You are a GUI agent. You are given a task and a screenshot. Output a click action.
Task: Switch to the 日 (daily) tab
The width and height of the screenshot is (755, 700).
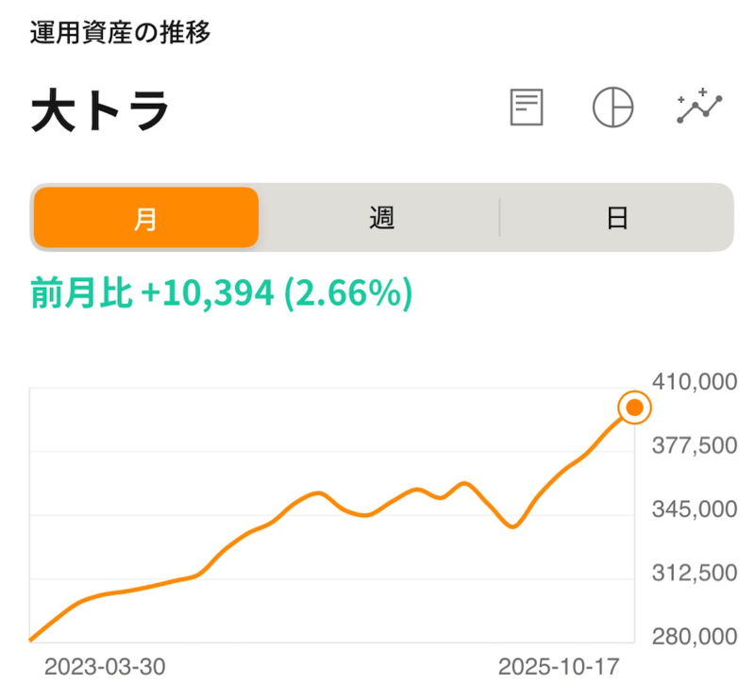[x=617, y=218]
